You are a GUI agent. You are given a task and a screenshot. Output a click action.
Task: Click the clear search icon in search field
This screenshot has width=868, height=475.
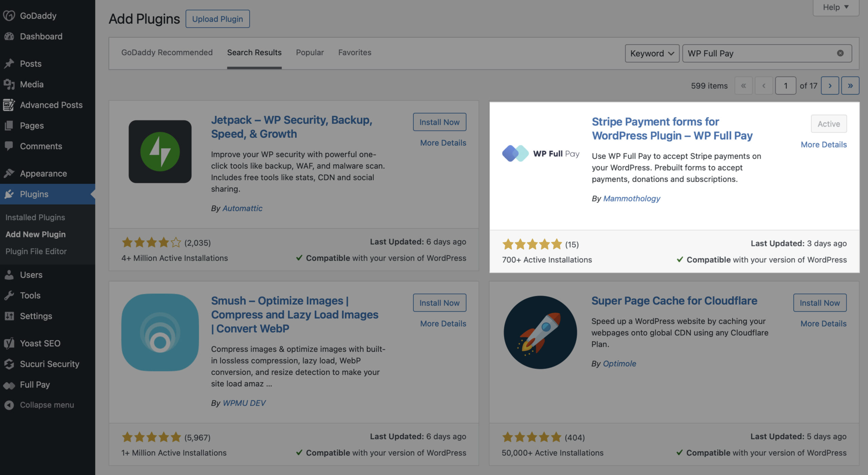[x=841, y=53]
